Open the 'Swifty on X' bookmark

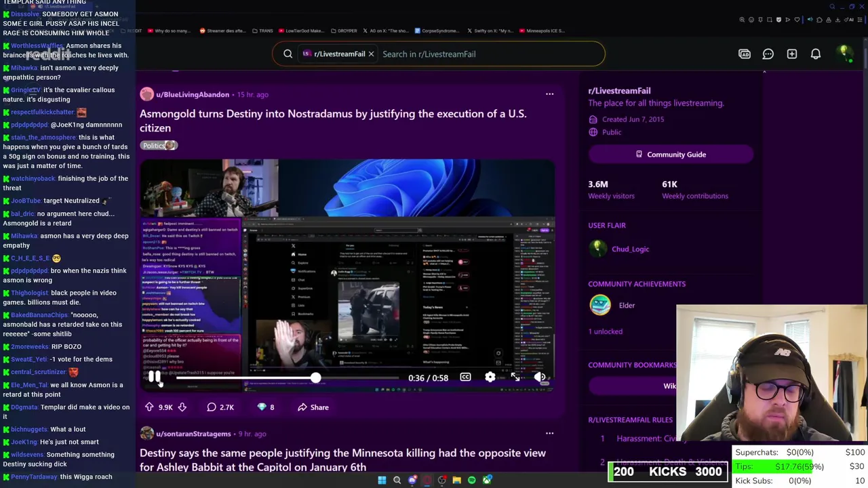click(490, 30)
